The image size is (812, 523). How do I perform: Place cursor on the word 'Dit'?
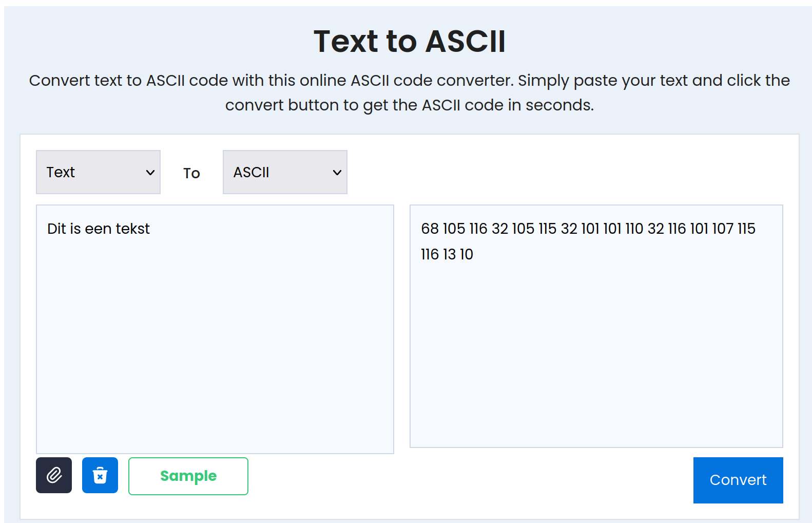click(56, 229)
